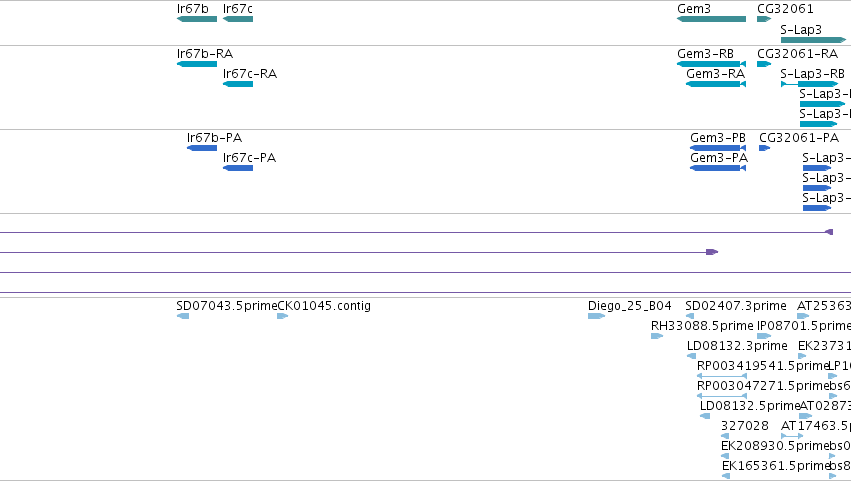The width and height of the screenshot is (851, 481).
Task: Open the Ir67b-RA transcript feature
Action: click(x=197, y=64)
